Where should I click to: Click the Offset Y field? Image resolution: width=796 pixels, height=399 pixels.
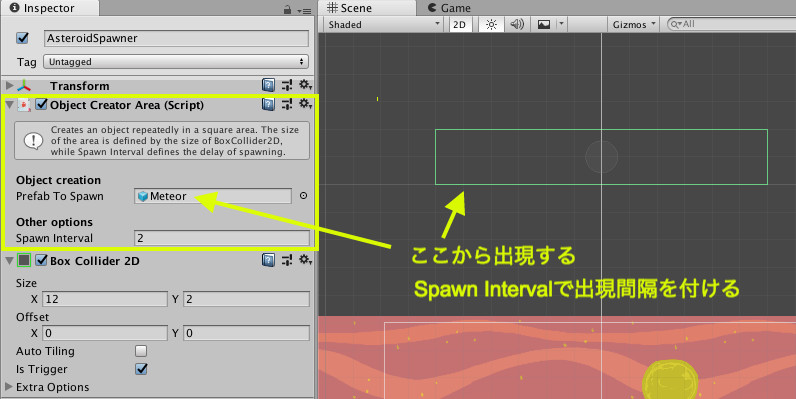(x=246, y=333)
